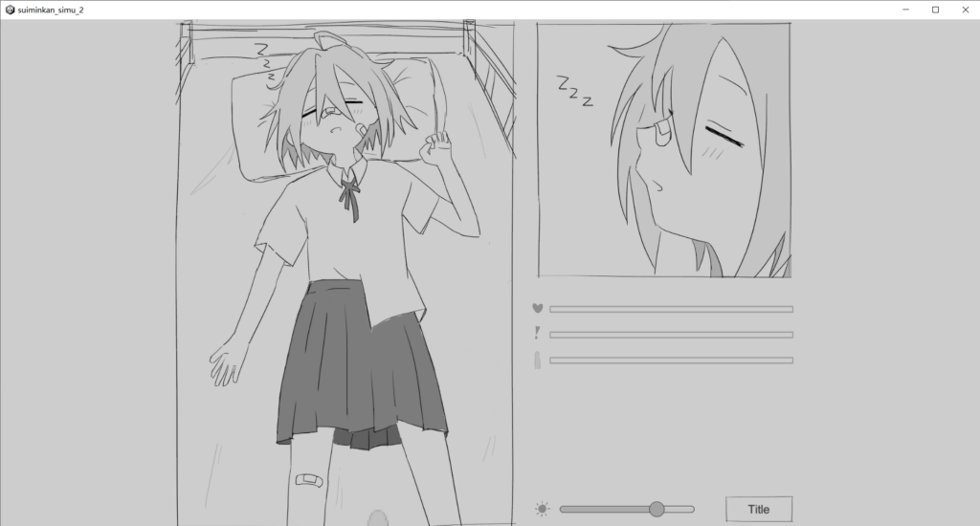The width and height of the screenshot is (980, 526).
Task: Click the exclamation mark alert icon
Action: point(537,333)
